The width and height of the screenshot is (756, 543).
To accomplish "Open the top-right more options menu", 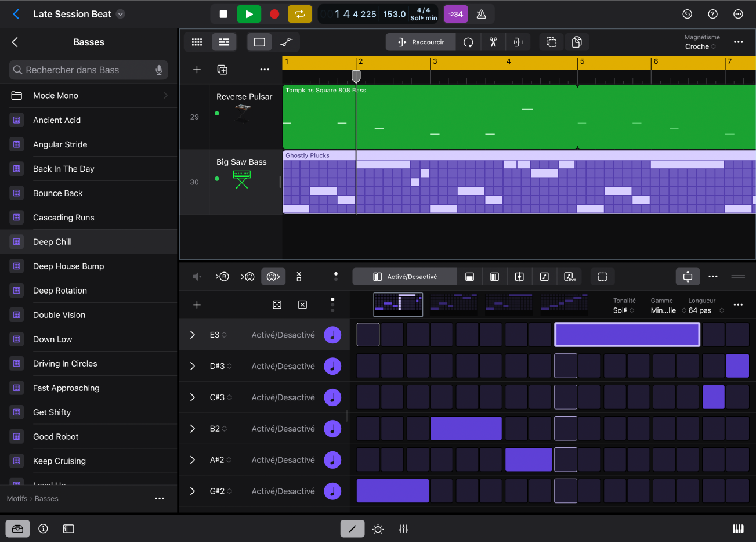I will pos(738,14).
